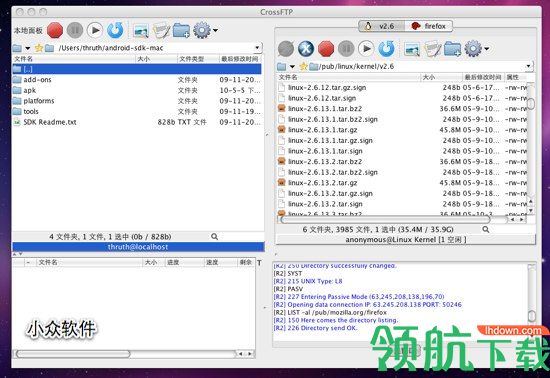The image size is (550, 378).
Task: Click the local search magnifier icon
Action: coord(215,237)
